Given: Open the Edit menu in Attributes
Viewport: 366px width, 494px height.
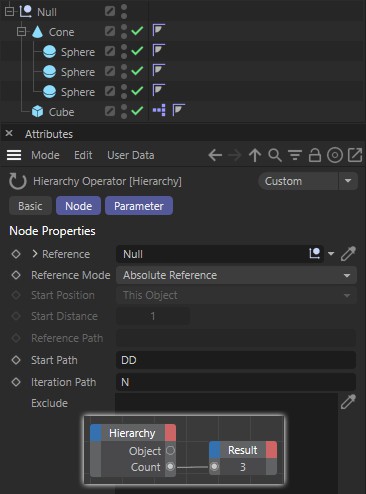Looking at the screenshot, I should coord(83,155).
